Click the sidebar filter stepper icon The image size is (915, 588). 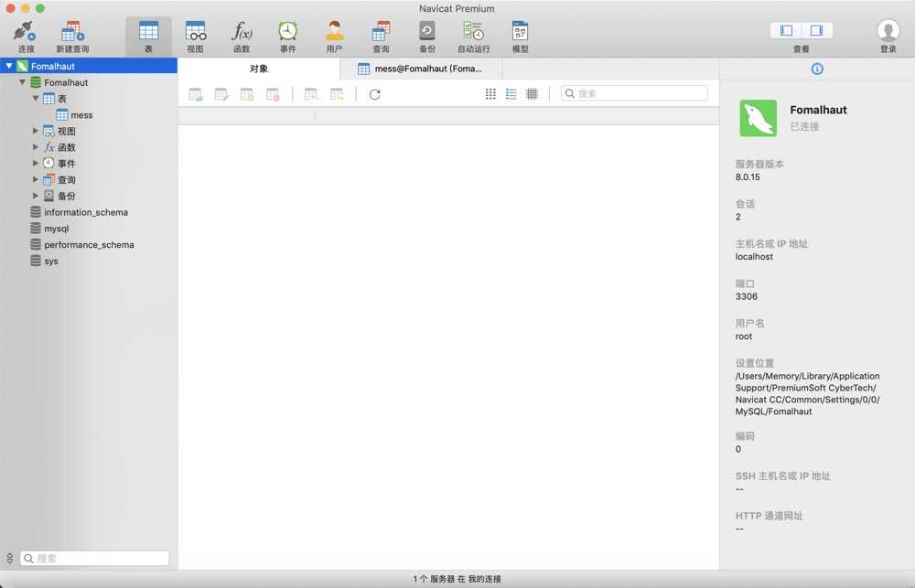pyautogui.click(x=9, y=558)
